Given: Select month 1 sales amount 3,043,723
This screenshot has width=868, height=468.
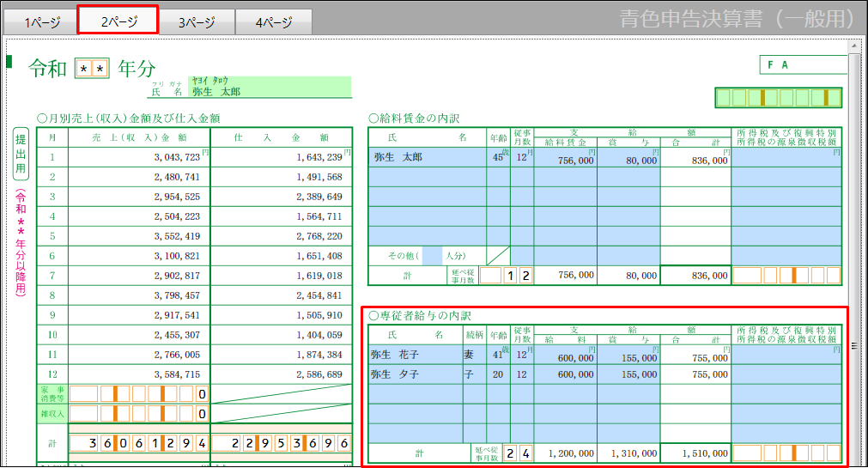Looking at the screenshot, I should point(138,157).
